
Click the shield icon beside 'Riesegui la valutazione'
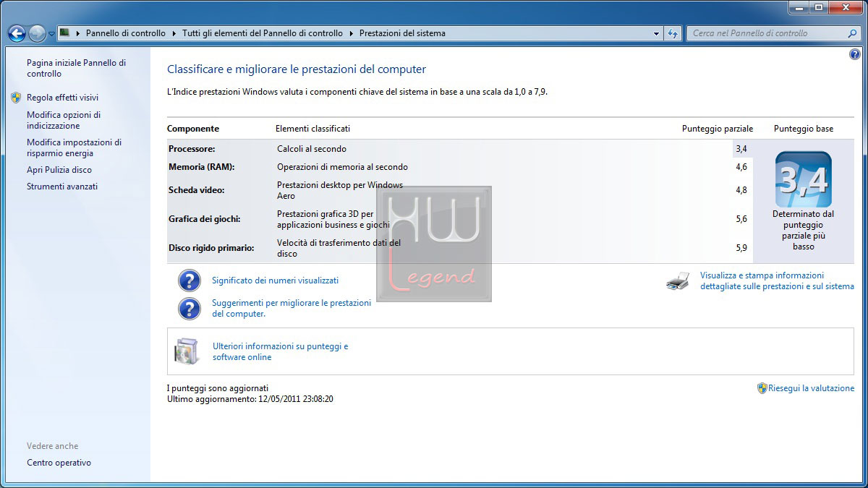coord(762,388)
